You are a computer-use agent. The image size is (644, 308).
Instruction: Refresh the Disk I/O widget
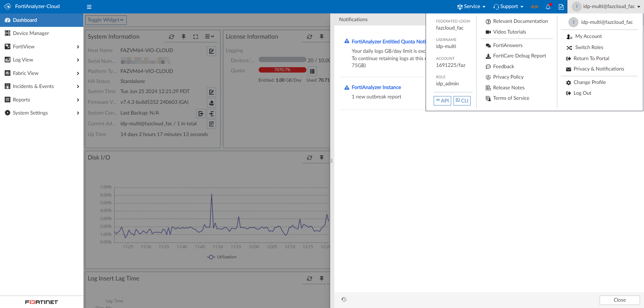point(309,158)
